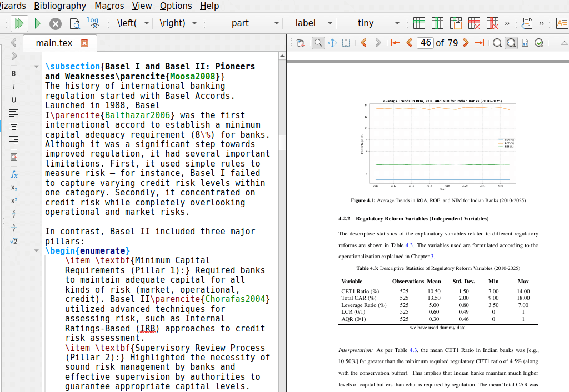Open the Macros menu
This screenshot has height=392, width=569.
click(109, 6)
